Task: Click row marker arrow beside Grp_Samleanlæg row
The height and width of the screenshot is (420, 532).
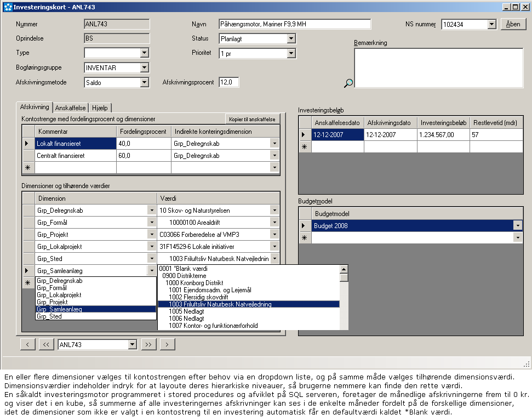Action: click(x=28, y=271)
